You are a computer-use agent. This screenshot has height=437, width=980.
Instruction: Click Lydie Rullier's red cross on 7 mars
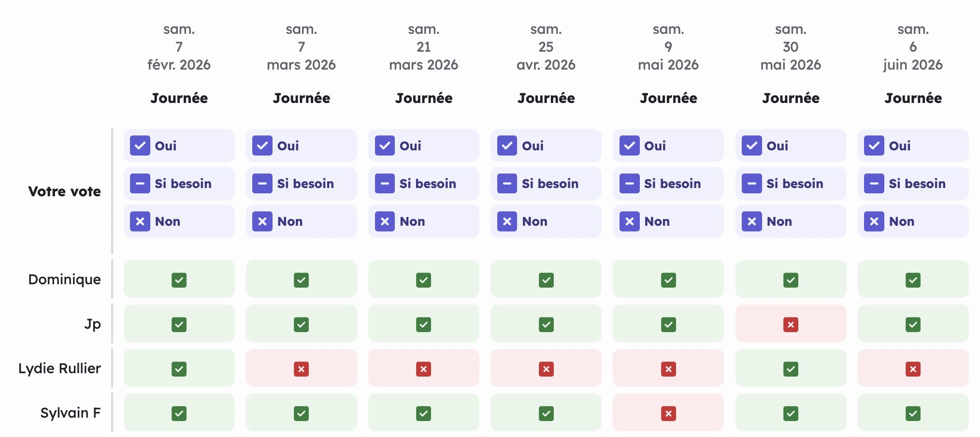pos(301,369)
